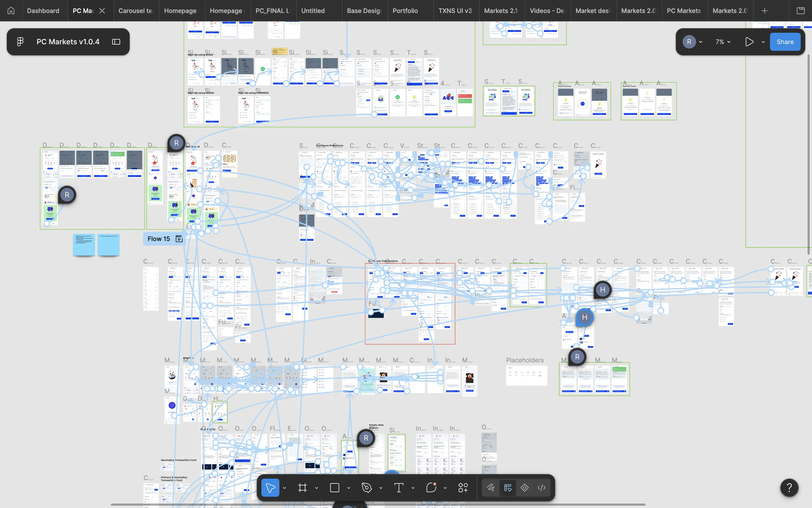This screenshot has height=508, width=812.
Task: Click the H collaborator cursor badge in blue
Action: [x=584, y=317]
